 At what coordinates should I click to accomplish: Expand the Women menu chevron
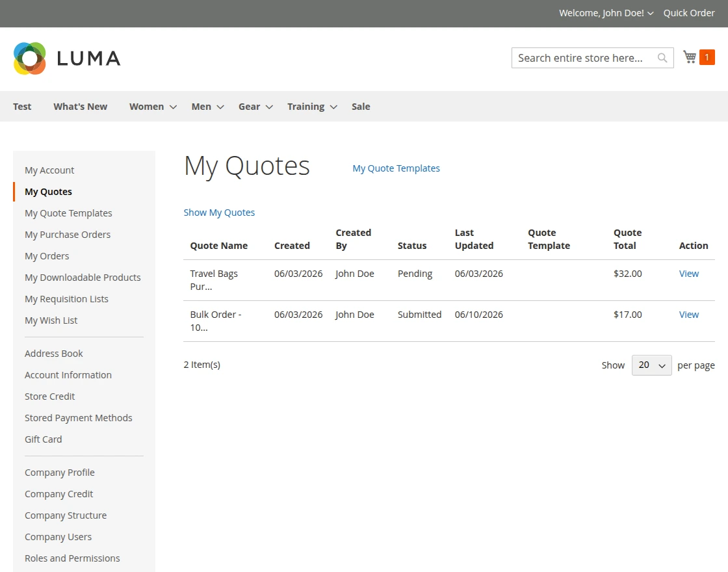173,107
